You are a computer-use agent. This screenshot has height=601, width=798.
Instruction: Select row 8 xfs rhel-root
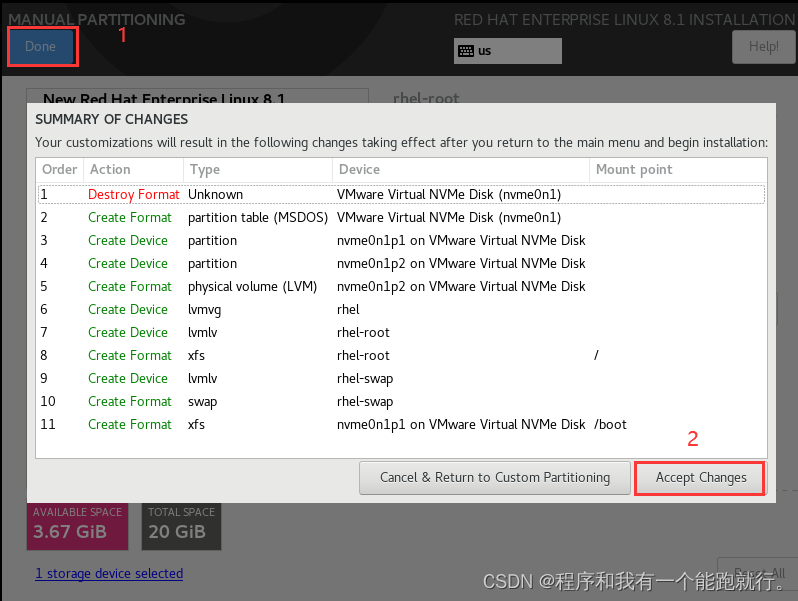point(402,355)
